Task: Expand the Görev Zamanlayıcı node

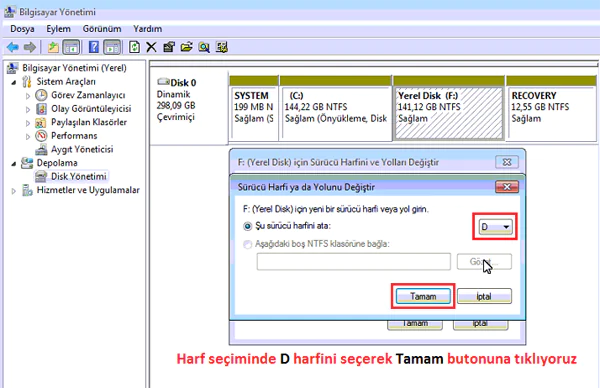Action: (x=28, y=96)
